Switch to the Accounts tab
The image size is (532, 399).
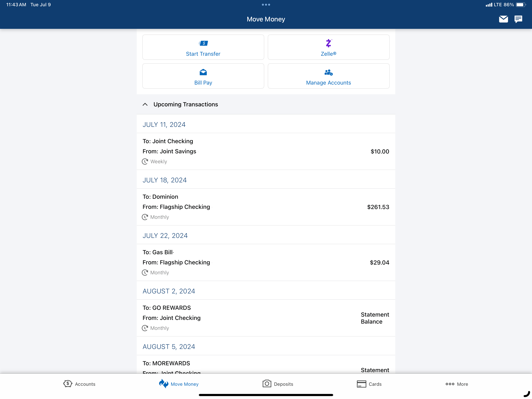pos(79,384)
